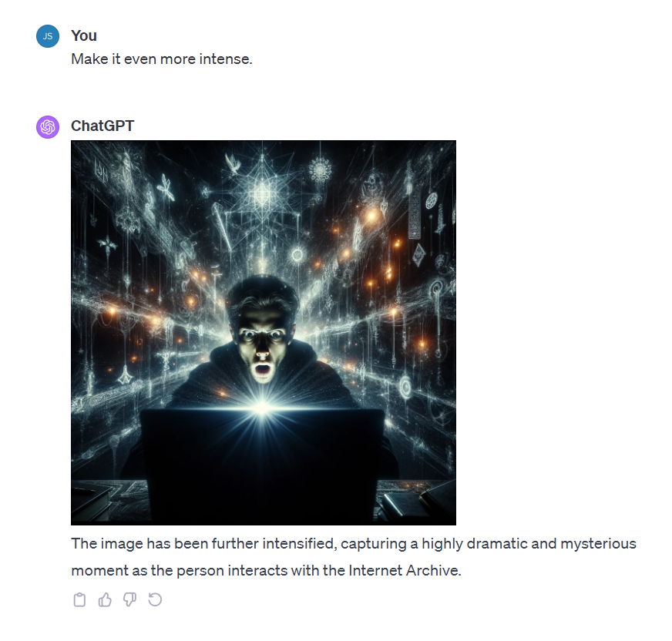The image size is (672, 641).
Task: Open the generated dark laptop image
Action: [264, 333]
